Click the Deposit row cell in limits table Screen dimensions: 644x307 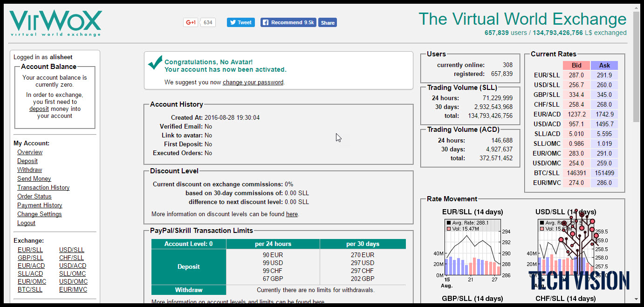[189, 267]
